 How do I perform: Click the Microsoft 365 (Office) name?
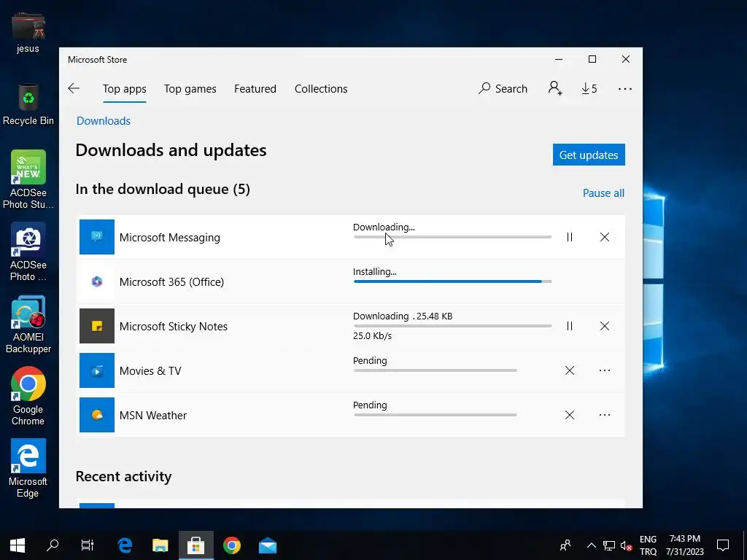(171, 282)
